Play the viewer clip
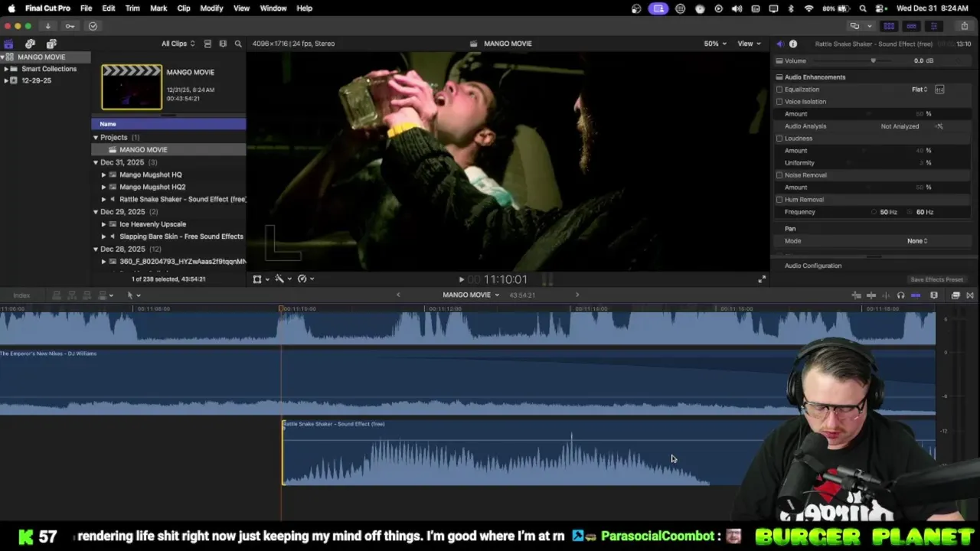 pos(461,280)
